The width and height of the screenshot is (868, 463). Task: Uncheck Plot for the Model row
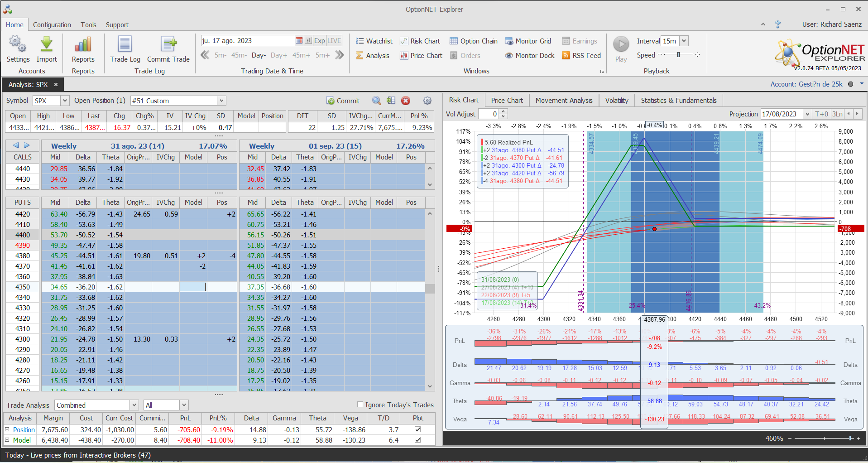pyautogui.click(x=417, y=440)
